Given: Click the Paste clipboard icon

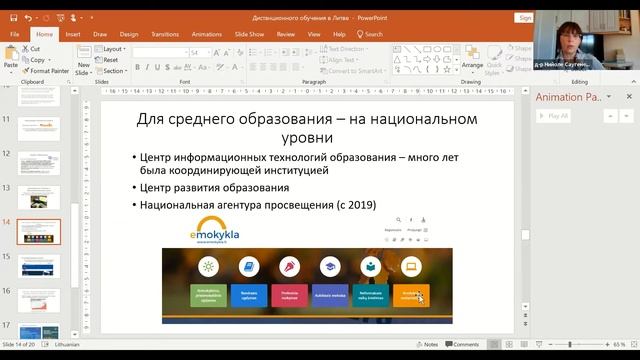Looking at the screenshot, I should (x=11, y=53).
